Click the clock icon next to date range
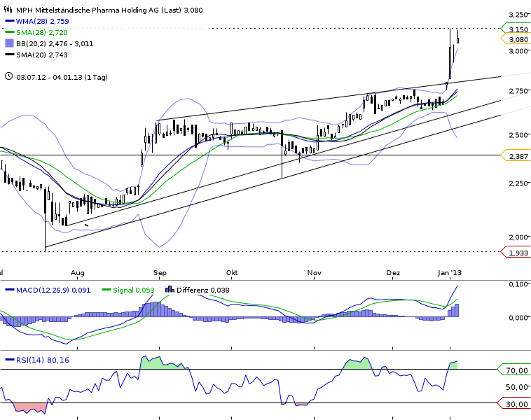The height and width of the screenshot is (420, 531). 8,76
